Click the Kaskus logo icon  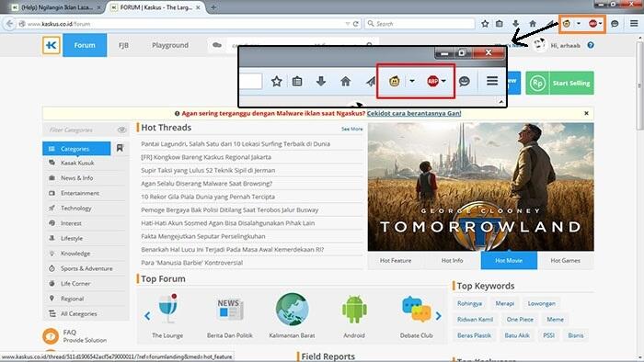coord(51,45)
